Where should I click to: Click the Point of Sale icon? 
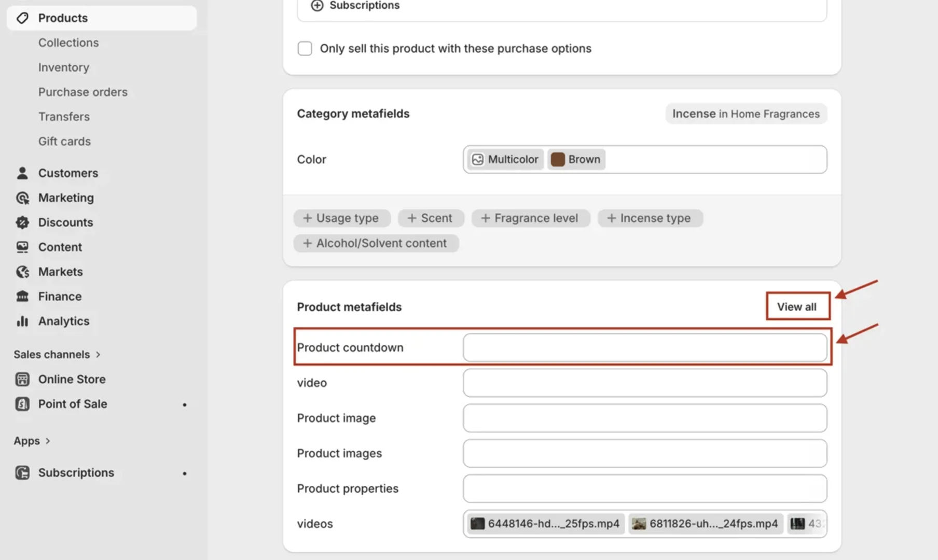(22, 404)
